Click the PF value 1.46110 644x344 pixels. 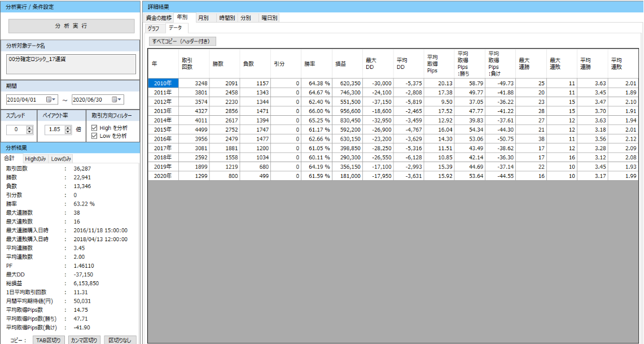[84, 265]
